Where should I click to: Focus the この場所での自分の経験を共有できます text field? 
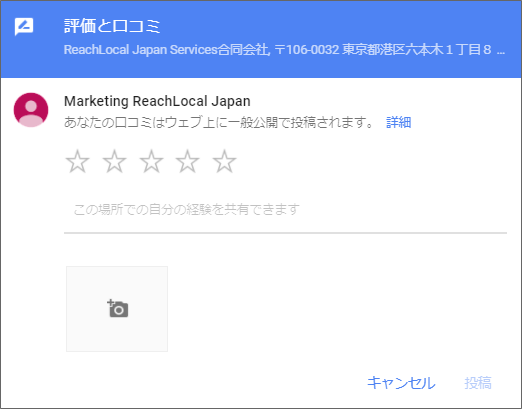(285, 211)
